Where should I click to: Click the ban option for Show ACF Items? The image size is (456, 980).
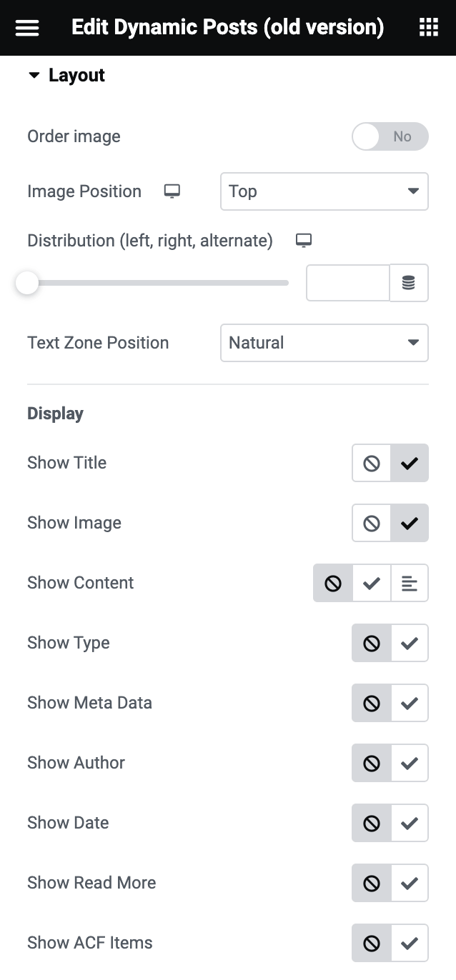point(371,943)
